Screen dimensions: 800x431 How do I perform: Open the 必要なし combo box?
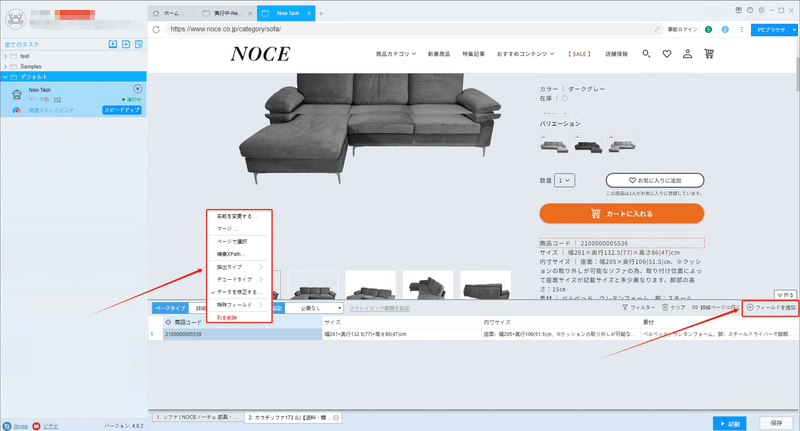pos(314,308)
